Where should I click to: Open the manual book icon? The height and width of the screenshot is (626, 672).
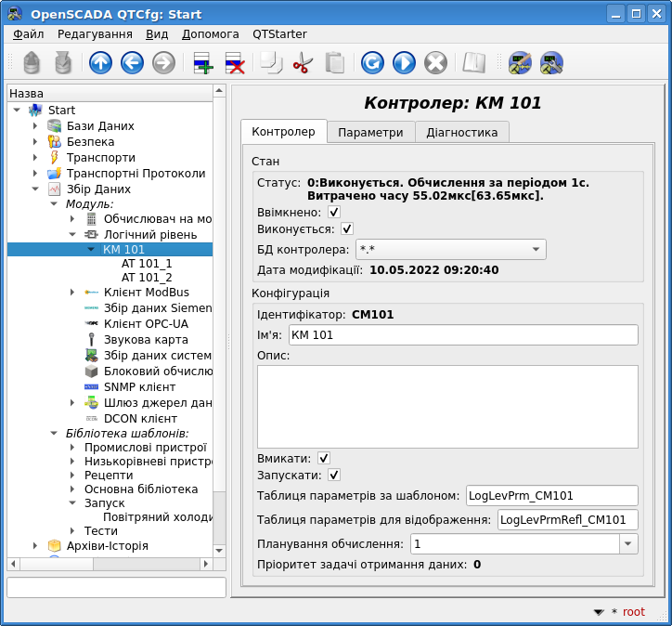click(473, 63)
